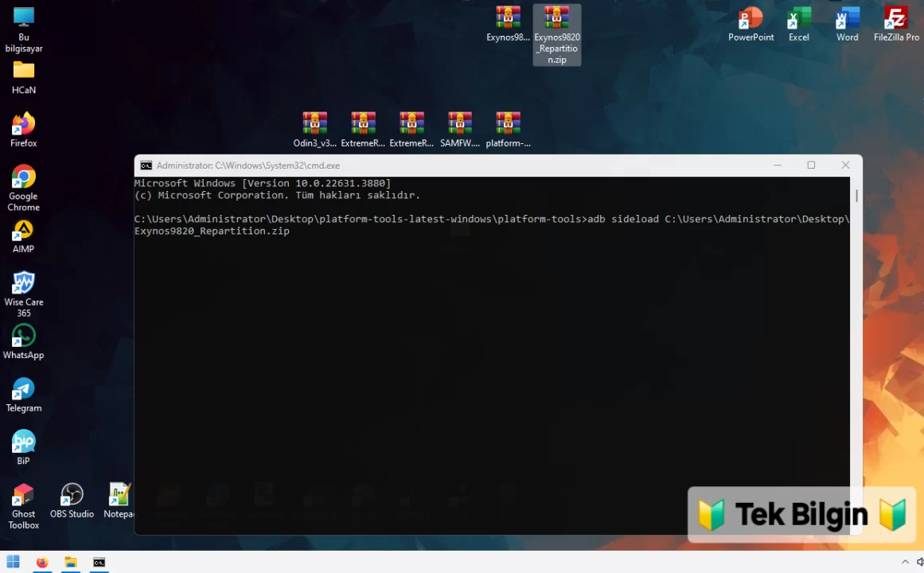The image size is (924, 573).
Task: Click the Windows Start button
Action: click(14, 562)
